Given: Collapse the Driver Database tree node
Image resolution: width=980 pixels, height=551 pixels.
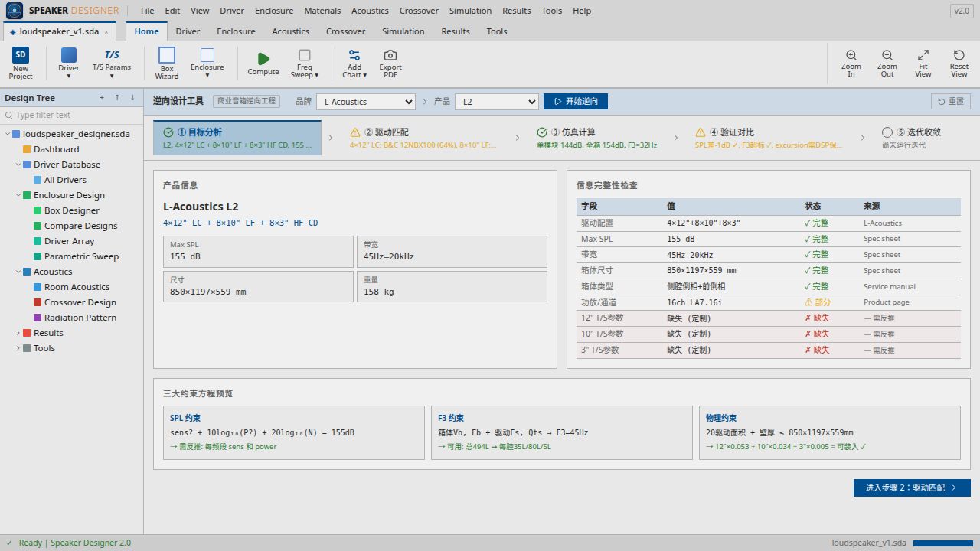Looking at the screenshot, I should (x=18, y=165).
